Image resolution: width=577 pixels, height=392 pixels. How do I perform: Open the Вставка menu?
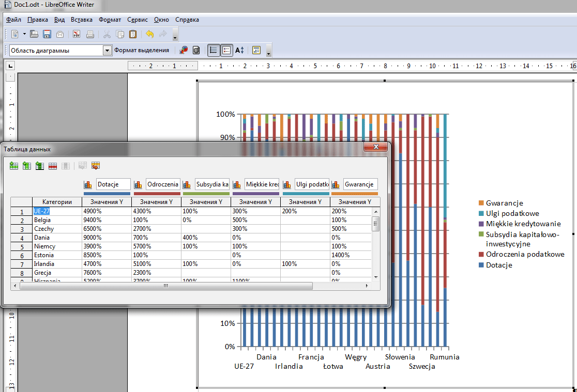coord(82,20)
